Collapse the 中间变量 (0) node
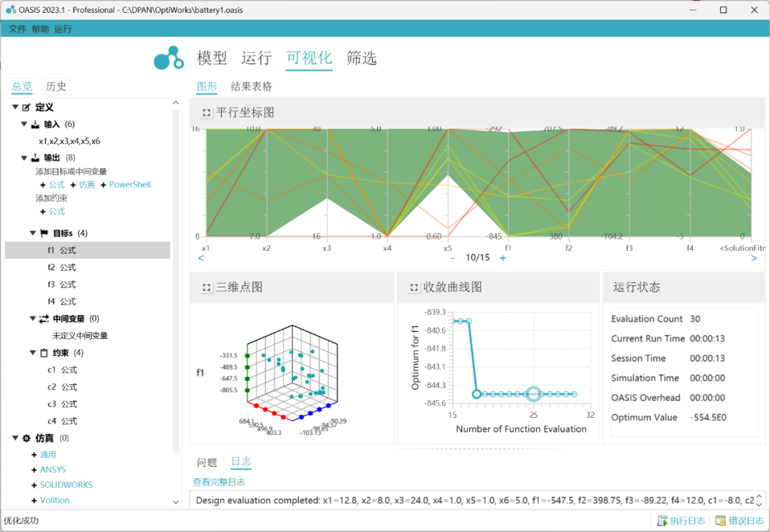 click(x=33, y=319)
